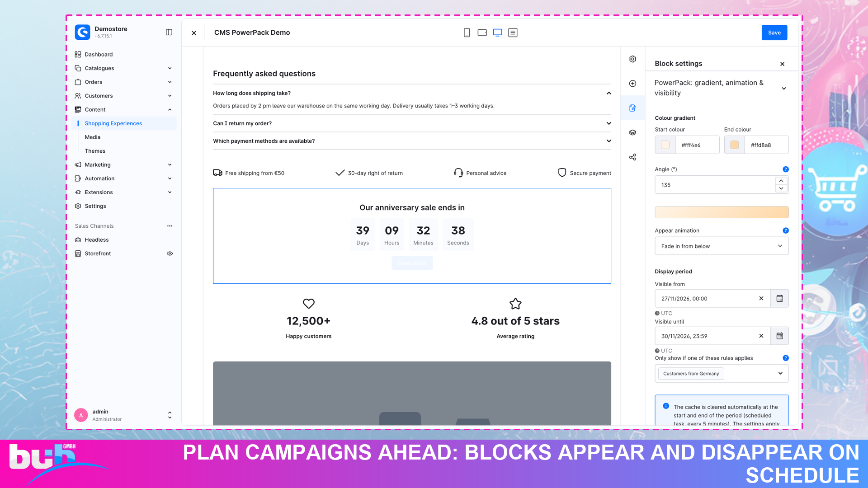Go to Dashboard
The height and width of the screenshot is (488, 868).
pyautogui.click(x=99, y=54)
